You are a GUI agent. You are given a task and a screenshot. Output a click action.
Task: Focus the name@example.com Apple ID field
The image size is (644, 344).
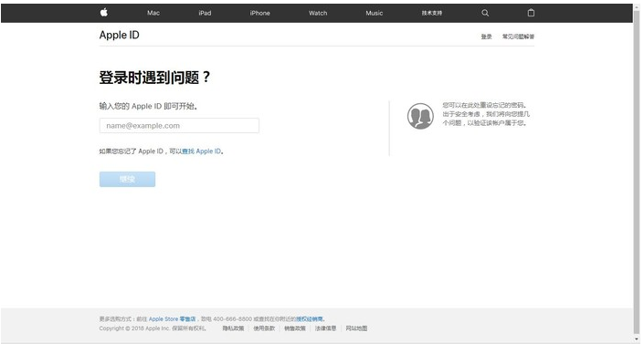(179, 126)
